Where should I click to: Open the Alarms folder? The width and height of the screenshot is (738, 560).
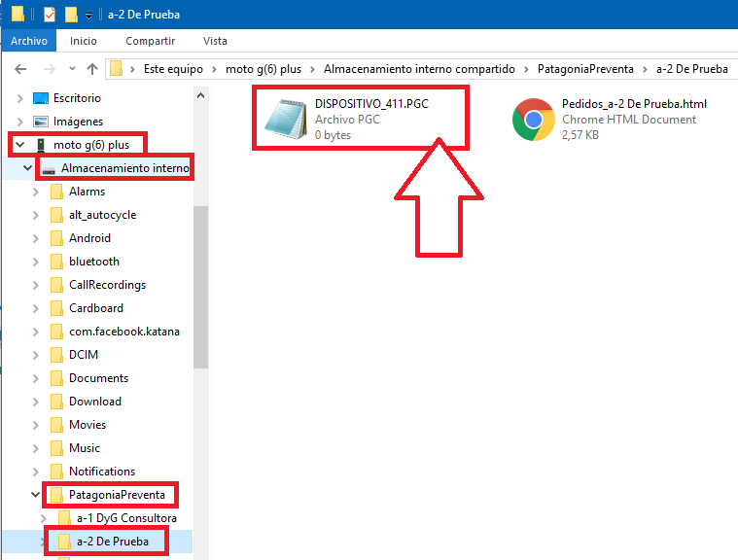(x=88, y=192)
